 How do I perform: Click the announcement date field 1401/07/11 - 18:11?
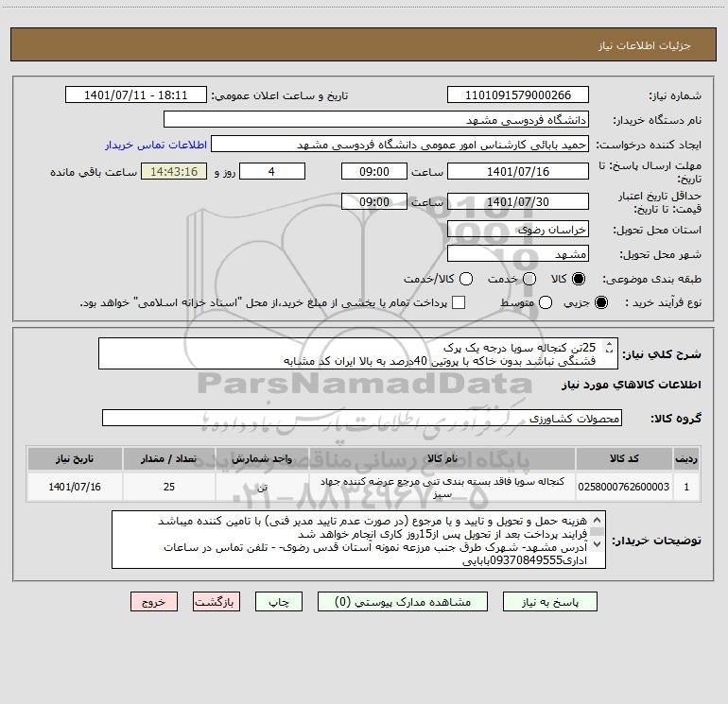[136, 94]
